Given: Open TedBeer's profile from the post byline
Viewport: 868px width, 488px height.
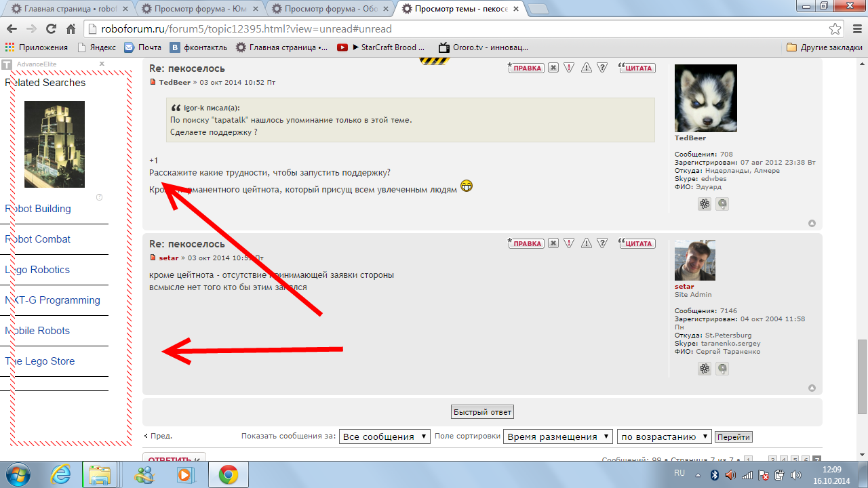Looking at the screenshot, I should pyautogui.click(x=175, y=82).
